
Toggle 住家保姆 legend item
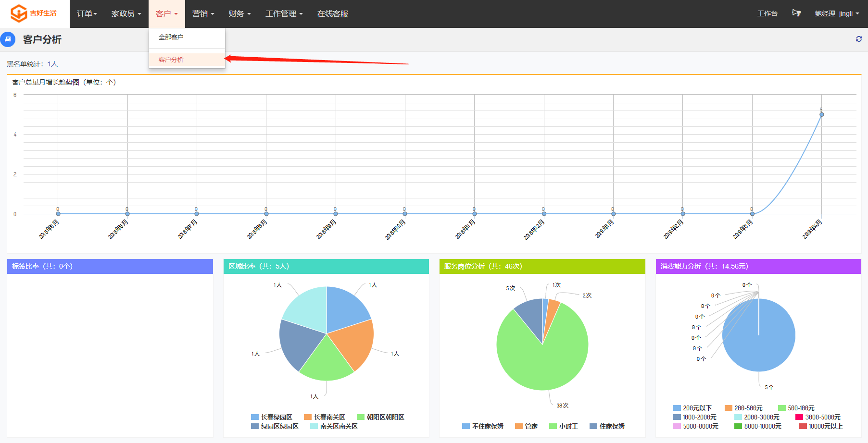[x=607, y=426]
